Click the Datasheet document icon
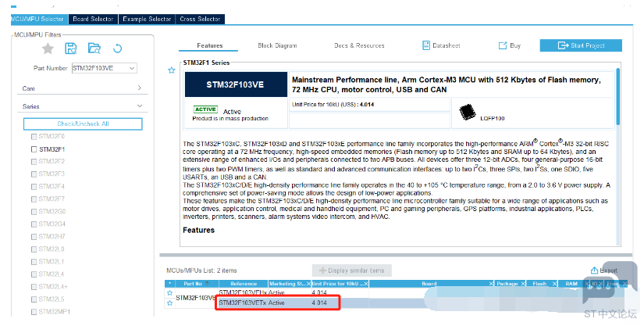 tap(426, 45)
